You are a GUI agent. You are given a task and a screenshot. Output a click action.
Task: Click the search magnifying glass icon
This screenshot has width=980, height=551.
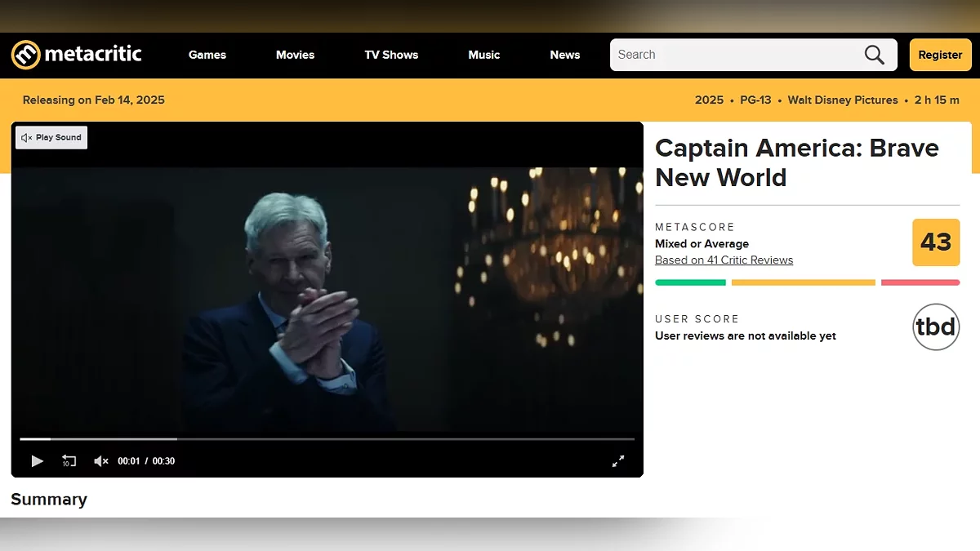pos(874,55)
